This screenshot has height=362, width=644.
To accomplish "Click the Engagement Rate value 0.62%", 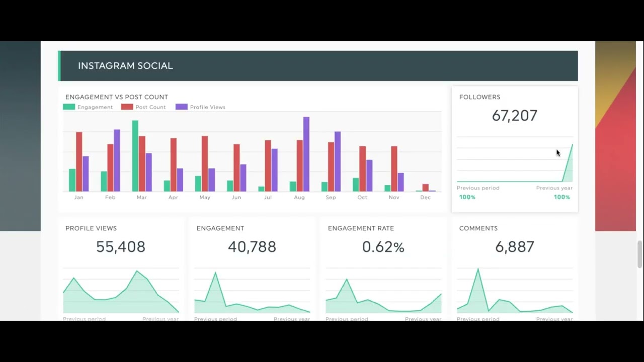I will pos(383,247).
